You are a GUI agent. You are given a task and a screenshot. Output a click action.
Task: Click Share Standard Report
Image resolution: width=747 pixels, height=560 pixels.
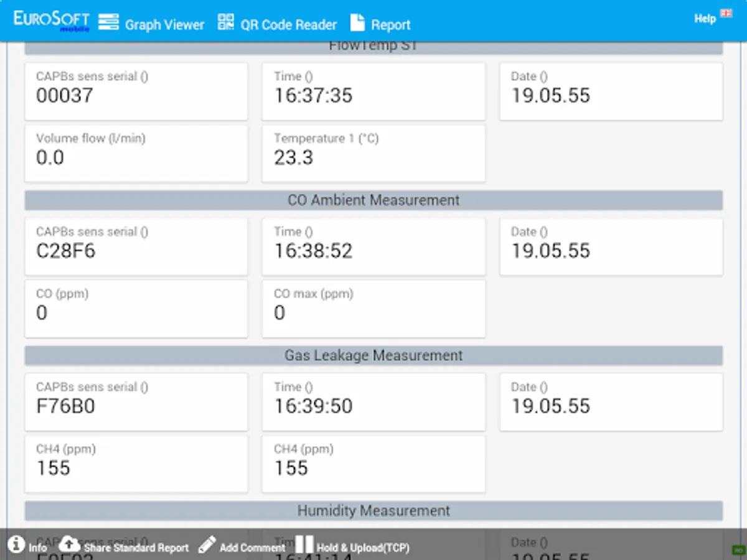pyautogui.click(x=136, y=548)
